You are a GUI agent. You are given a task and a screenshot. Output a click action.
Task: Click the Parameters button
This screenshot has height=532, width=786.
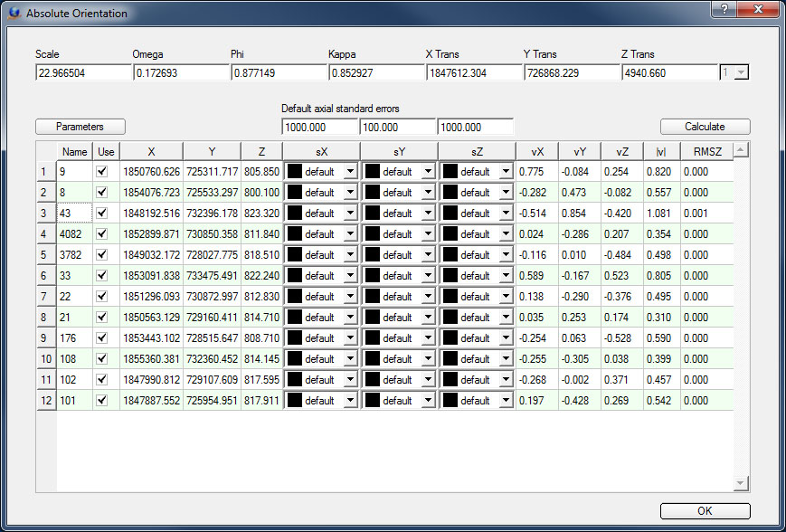coord(80,127)
